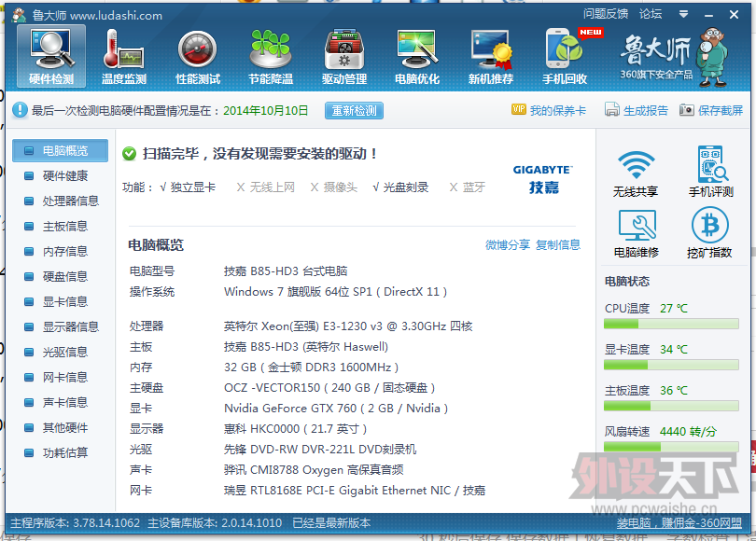Select 网卡信息 in sidebar
756x541 pixels.
click(61, 377)
